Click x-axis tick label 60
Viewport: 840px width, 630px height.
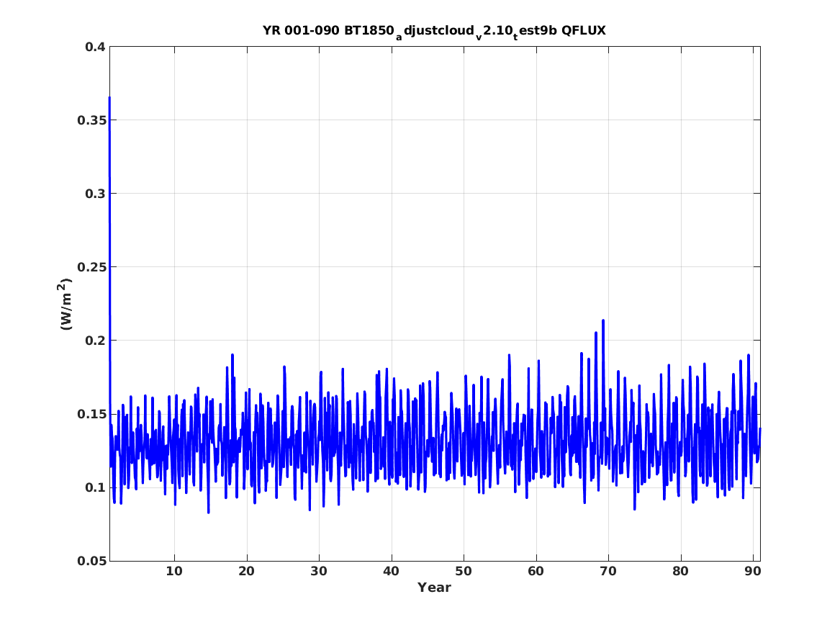click(x=536, y=572)
